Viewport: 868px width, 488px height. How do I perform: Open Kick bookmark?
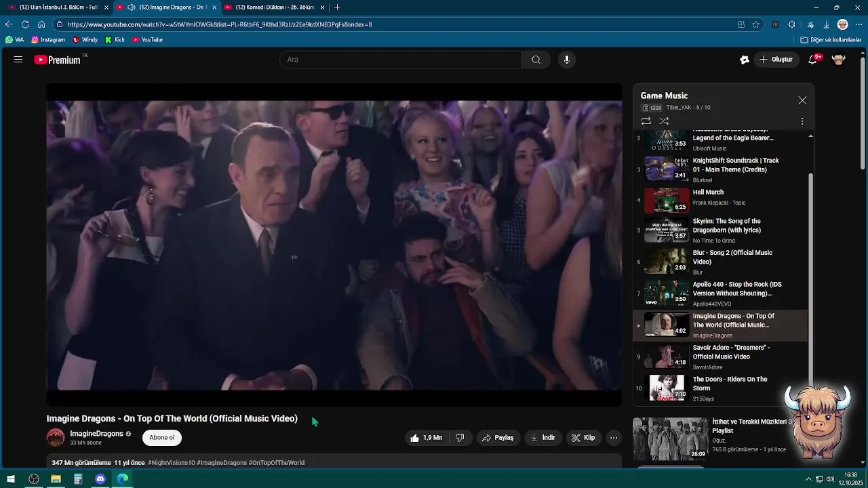pos(115,40)
